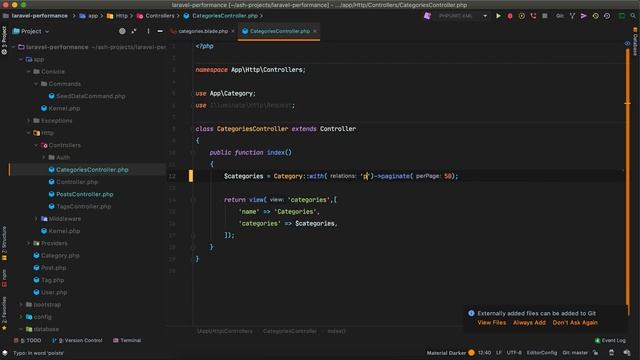
Task: Click the locate target icon in the Project panel header
Action: point(122,31)
